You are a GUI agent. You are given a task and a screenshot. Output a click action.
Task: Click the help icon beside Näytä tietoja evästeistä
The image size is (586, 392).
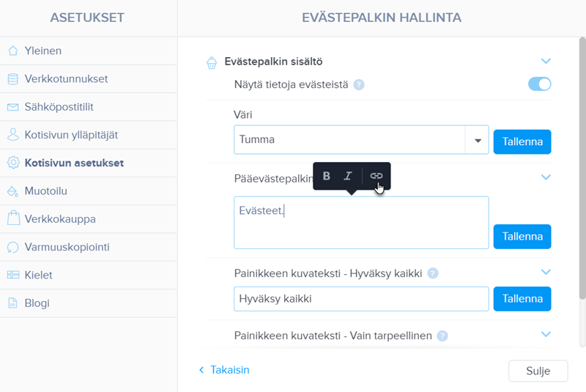pos(359,84)
